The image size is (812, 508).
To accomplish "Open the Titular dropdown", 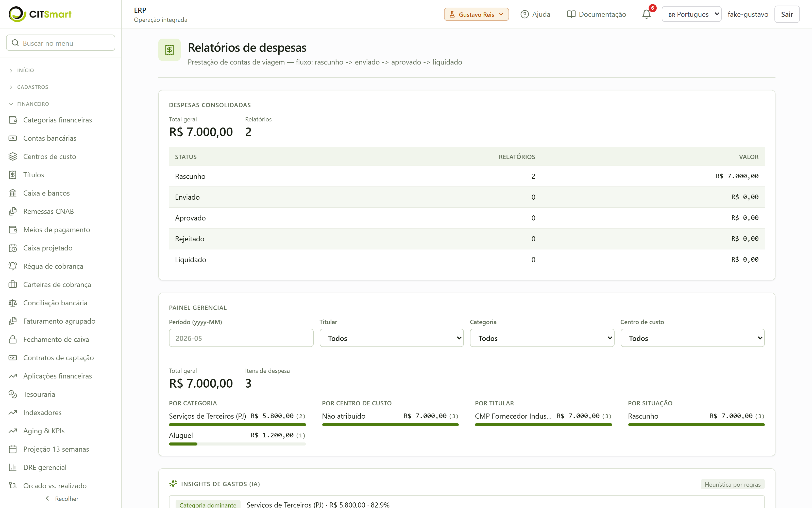I will click(391, 338).
